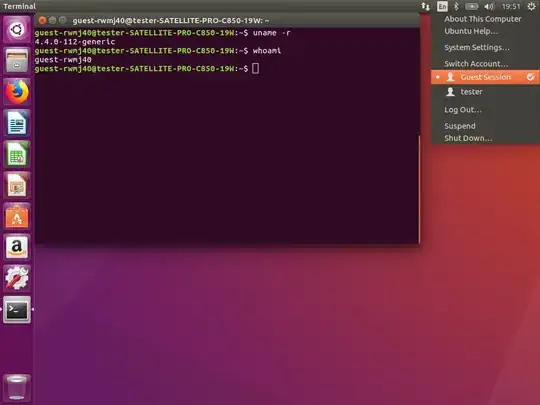The image size is (540, 405).
Task: Choose Log Out... from menu
Action: (x=463, y=110)
